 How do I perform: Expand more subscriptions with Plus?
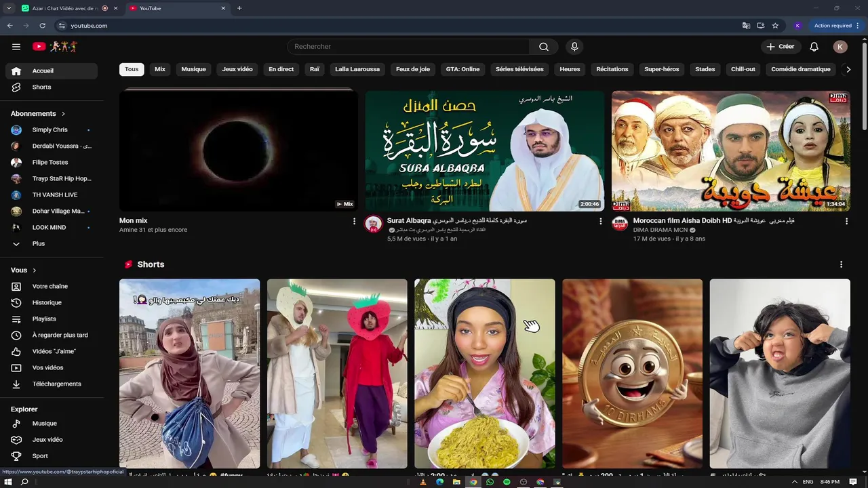[x=52, y=243]
